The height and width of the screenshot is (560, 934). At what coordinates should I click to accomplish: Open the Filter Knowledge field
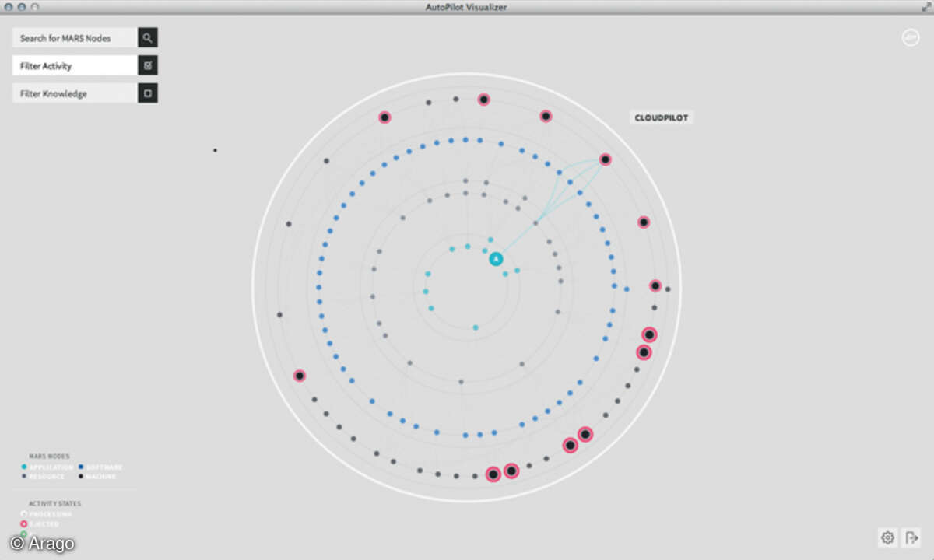tap(75, 93)
